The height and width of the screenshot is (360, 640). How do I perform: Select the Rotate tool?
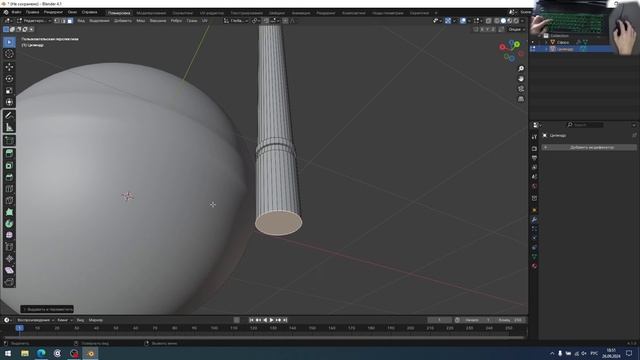coord(9,78)
